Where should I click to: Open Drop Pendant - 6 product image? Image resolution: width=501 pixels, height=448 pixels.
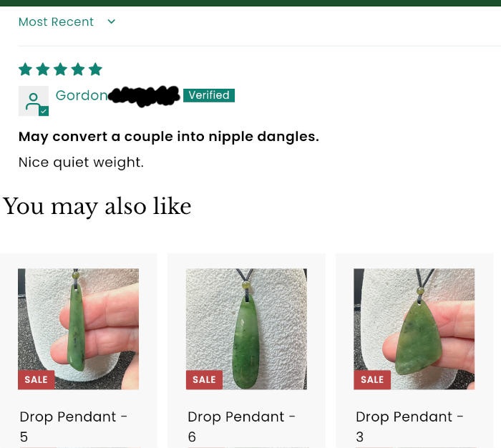pyautogui.click(x=246, y=329)
